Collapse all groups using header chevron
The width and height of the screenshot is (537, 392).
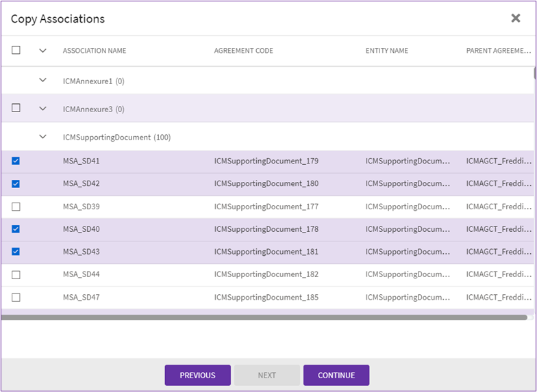point(42,50)
